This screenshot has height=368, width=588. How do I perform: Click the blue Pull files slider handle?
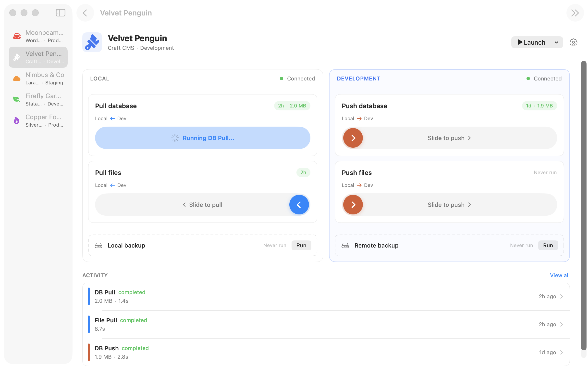[299, 205]
